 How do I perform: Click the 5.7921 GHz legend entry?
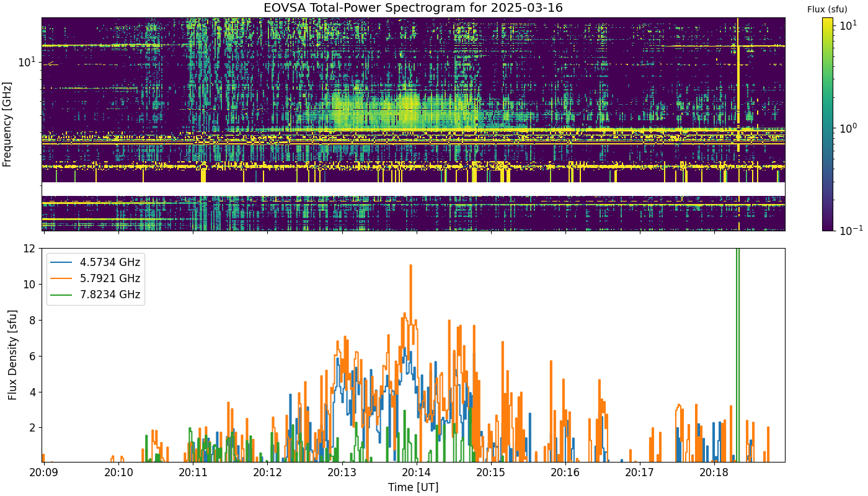pyautogui.click(x=95, y=278)
